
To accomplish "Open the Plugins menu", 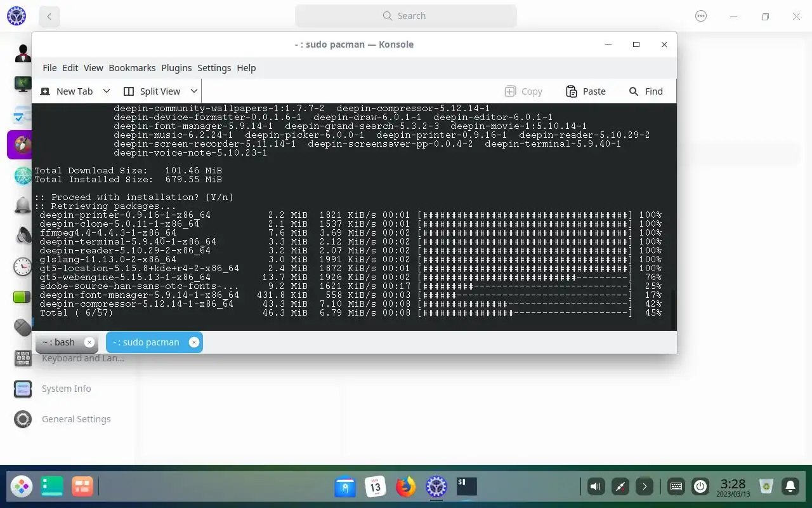I will 176,68.
